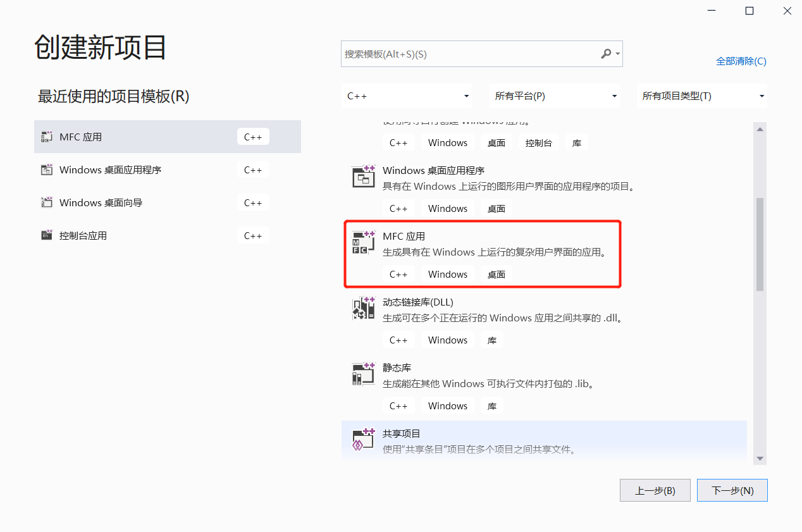Screen dimensions: 802x532
Task: Select 静态库 template title
Action: pyautogui.click(x=397, y=368)
